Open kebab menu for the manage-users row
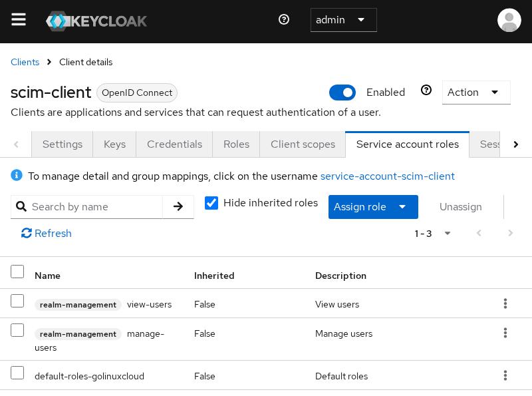 (x=505, y=333)
